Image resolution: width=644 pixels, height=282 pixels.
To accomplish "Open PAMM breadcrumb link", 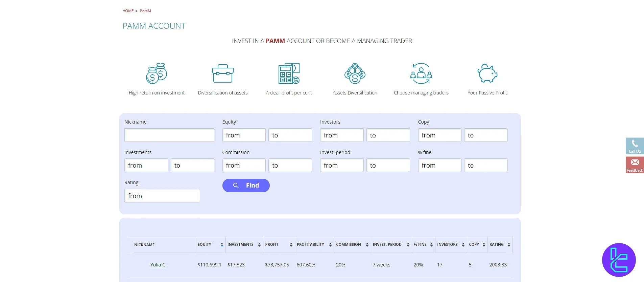I will click(145, 11).
